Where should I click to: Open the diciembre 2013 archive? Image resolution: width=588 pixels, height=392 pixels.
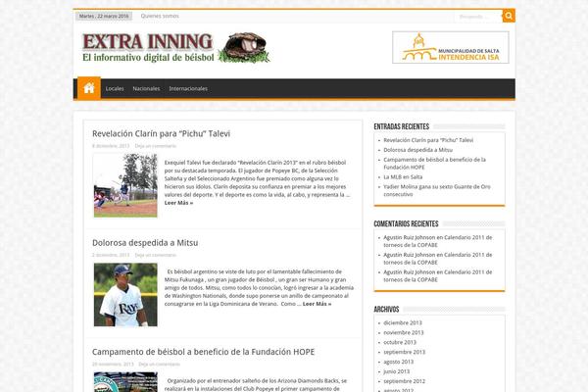[403, 322]
